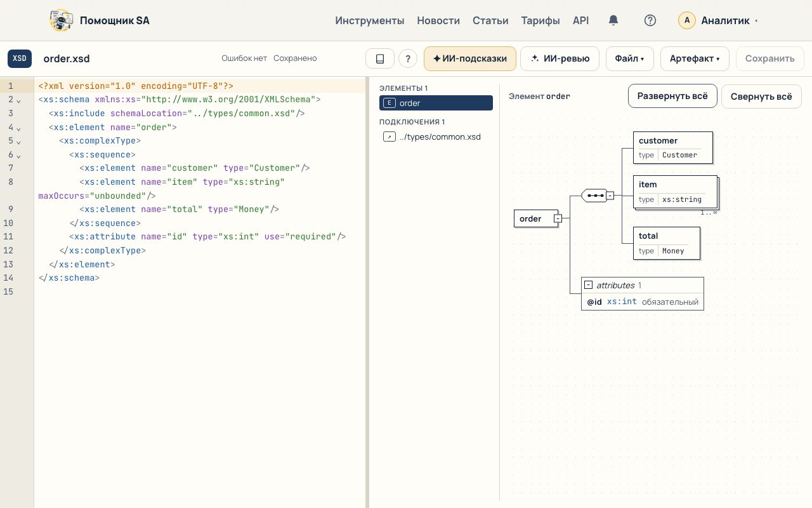This screenshot has width=812, height=508.
Task: Collapse the order node in the diagram
Action: [x=558, y=218]
